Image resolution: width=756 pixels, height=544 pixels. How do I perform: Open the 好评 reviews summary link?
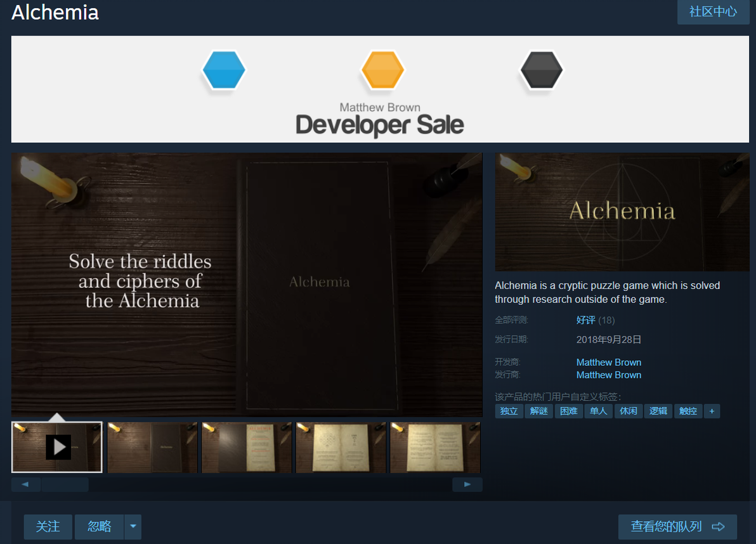586,320
